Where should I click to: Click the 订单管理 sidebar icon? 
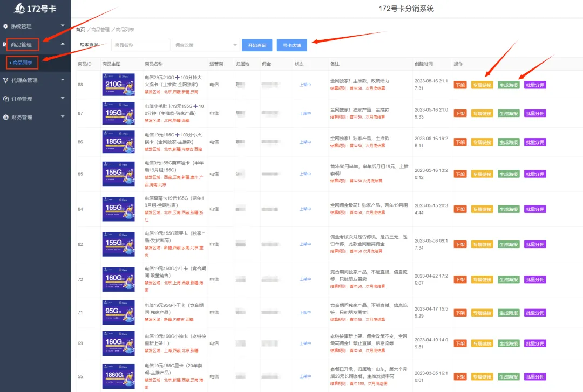click(6, 99)
